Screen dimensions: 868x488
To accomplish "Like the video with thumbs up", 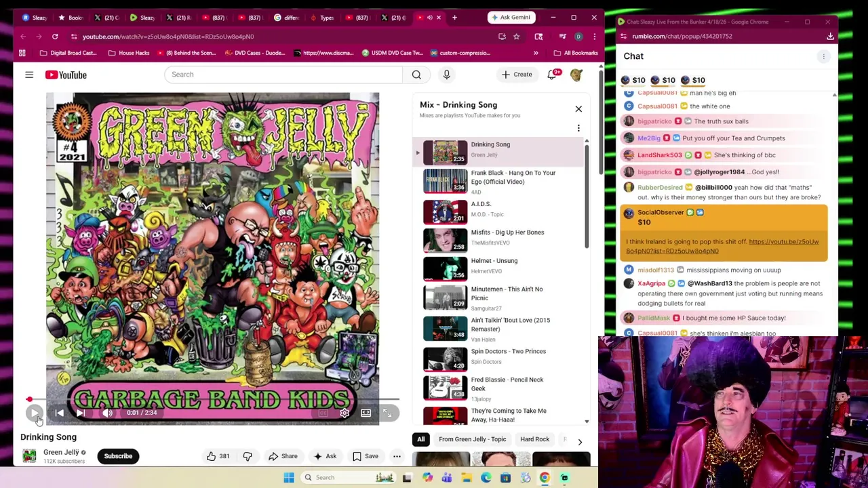I will (218, 456).
